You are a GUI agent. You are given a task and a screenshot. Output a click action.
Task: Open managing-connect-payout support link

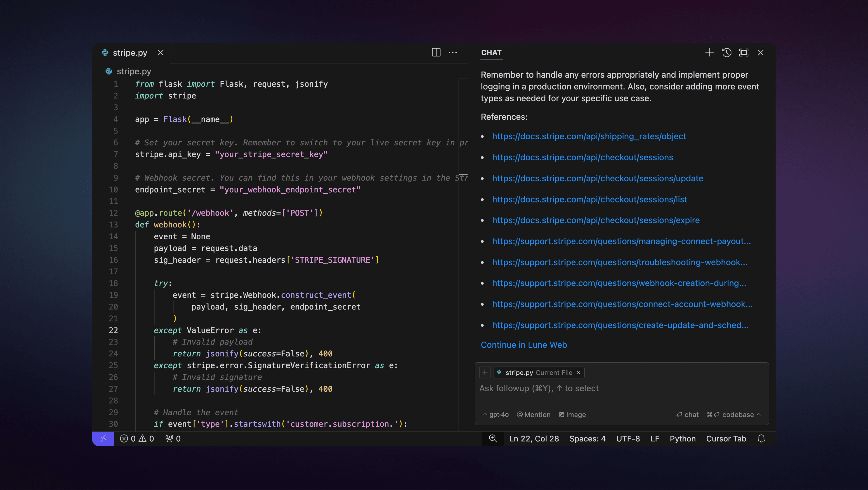click(x=621, y=241)
